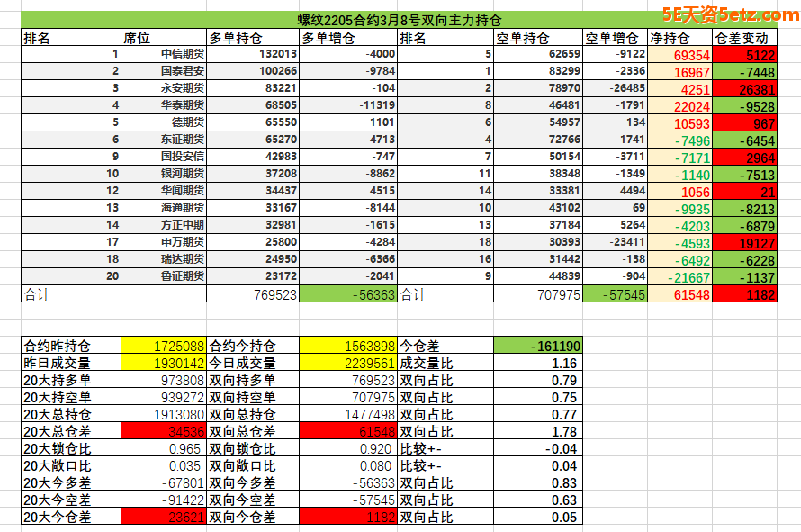Select the yellow 今日成交量 value 2239561
This screenshot has height=532, width=801.
(347, 363)
